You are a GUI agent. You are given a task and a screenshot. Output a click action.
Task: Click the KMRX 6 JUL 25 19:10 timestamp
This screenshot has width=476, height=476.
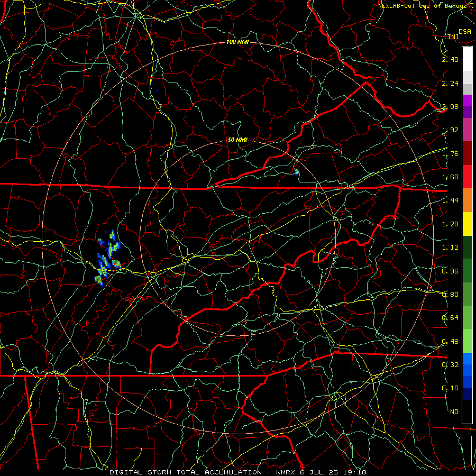(x=321, y=472)
